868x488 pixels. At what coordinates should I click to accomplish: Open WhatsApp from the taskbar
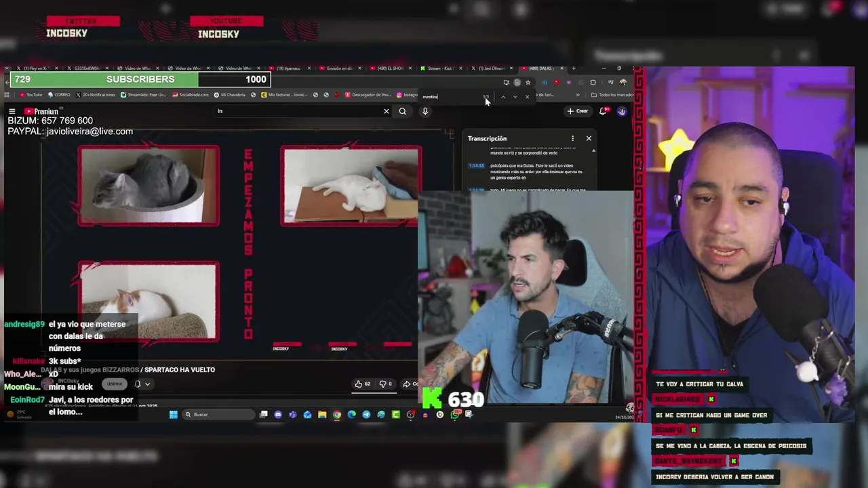pyautogui.click(x=454, y=415)
